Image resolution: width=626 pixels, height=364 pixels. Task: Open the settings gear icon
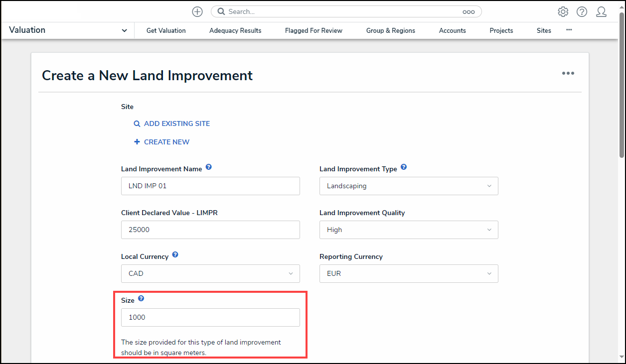563,11
